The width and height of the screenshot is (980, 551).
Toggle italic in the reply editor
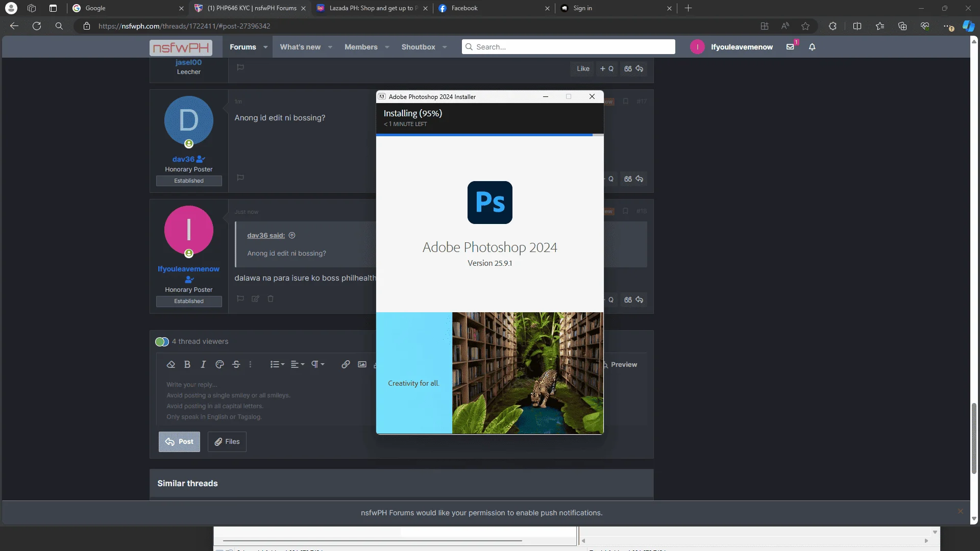tap(203, 364)
